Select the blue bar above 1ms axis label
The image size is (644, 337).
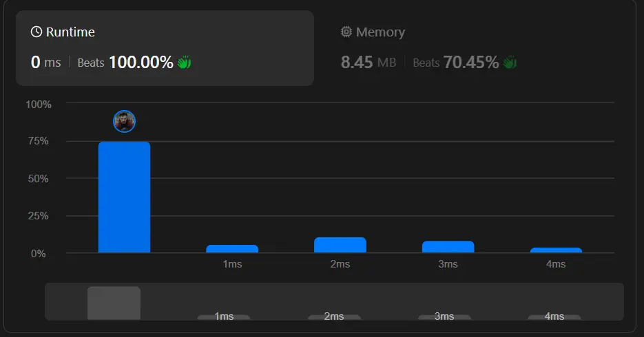coord(232,248)
